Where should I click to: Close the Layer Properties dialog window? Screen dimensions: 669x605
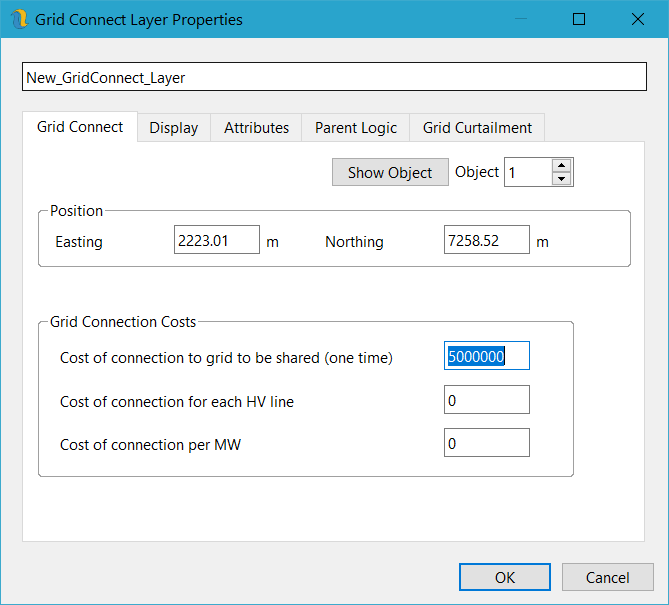[637, 19]
